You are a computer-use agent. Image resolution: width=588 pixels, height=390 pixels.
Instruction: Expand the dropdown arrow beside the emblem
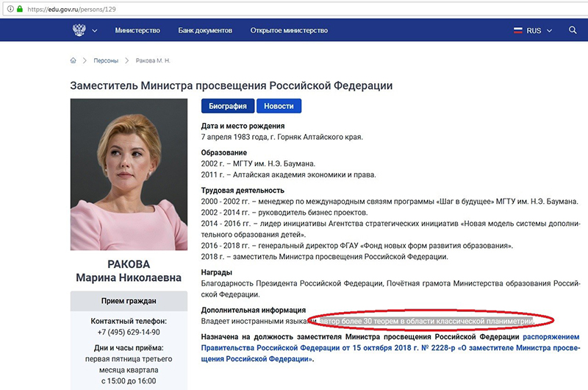click(94, 31)
